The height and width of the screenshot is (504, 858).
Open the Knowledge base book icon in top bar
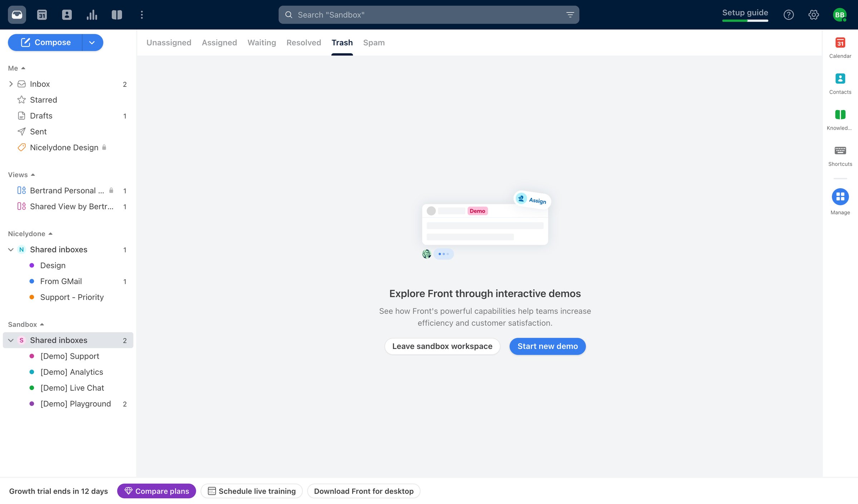[x=117, y=15]
